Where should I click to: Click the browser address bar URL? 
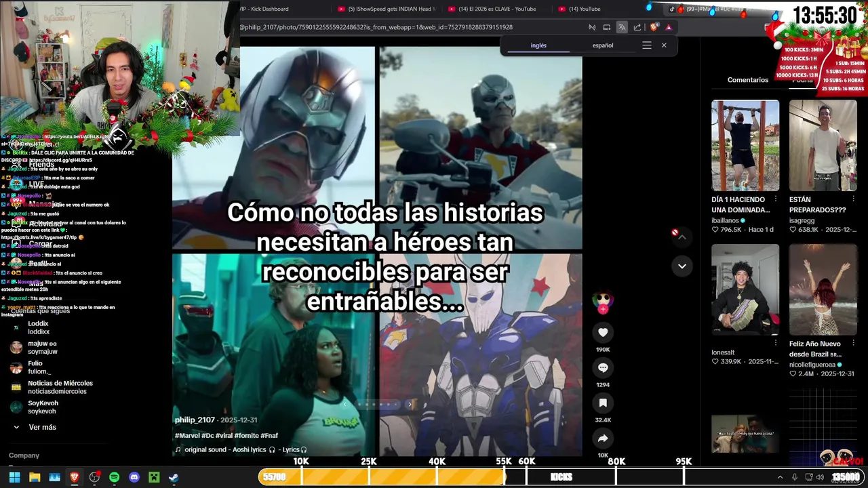click(x=376, y=27)
